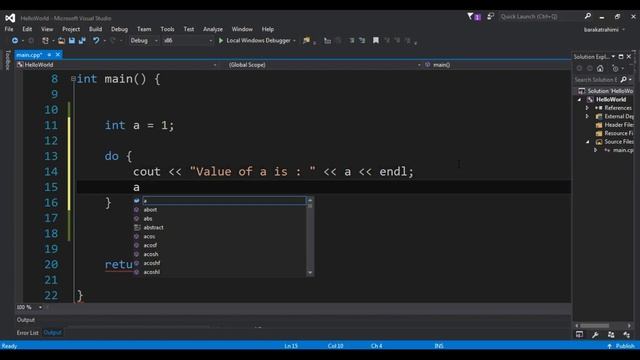Switch to the Error List tab

pyautogui.click(x=27, y=333)
